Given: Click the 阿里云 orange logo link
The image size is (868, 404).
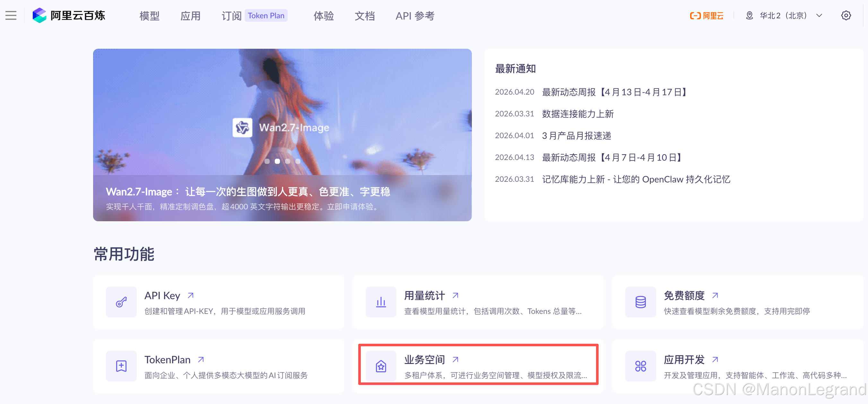Looking at the screenshot, I should 707,15.
